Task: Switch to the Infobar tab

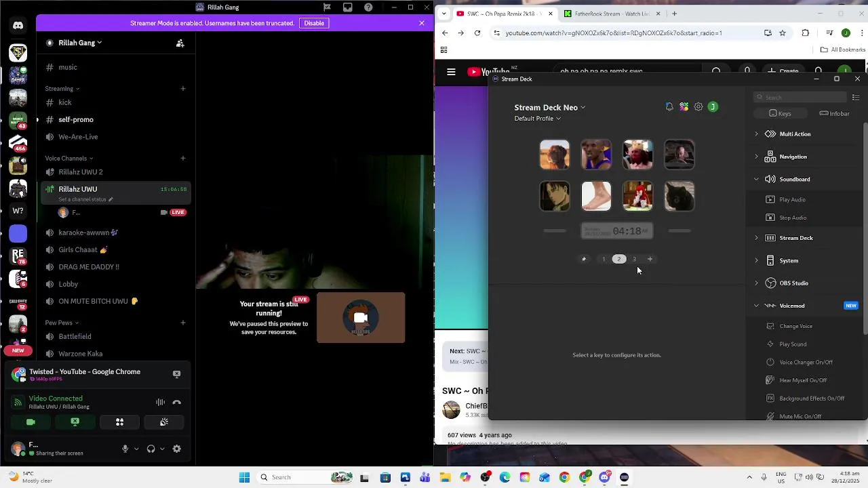Action: click(x=834, y=114)
